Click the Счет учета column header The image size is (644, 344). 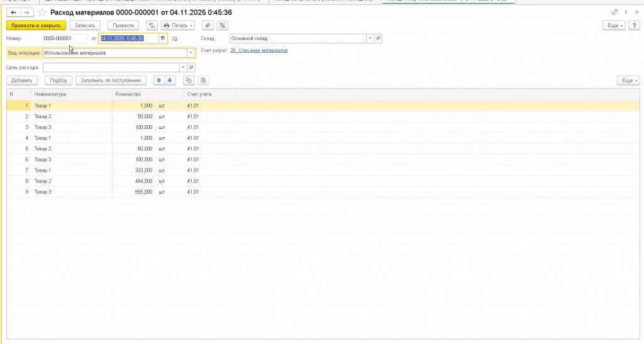[209, 94]
